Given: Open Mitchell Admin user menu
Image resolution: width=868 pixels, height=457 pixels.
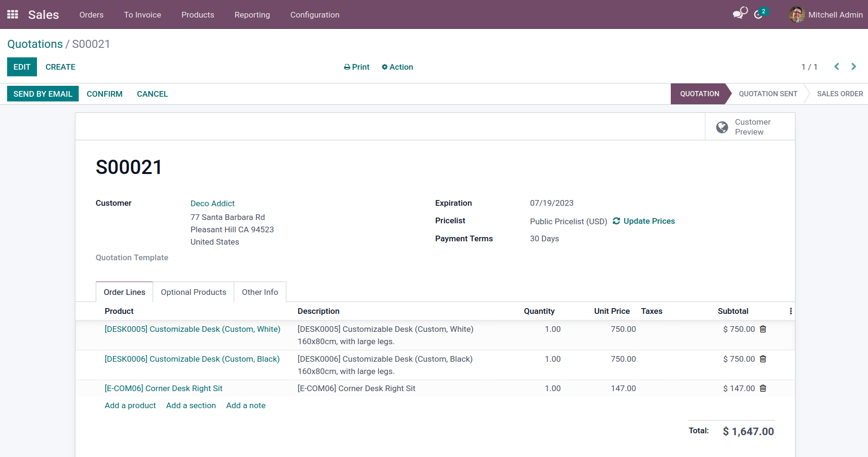Looking at the screenshot, I should click(x=826, y=15).
